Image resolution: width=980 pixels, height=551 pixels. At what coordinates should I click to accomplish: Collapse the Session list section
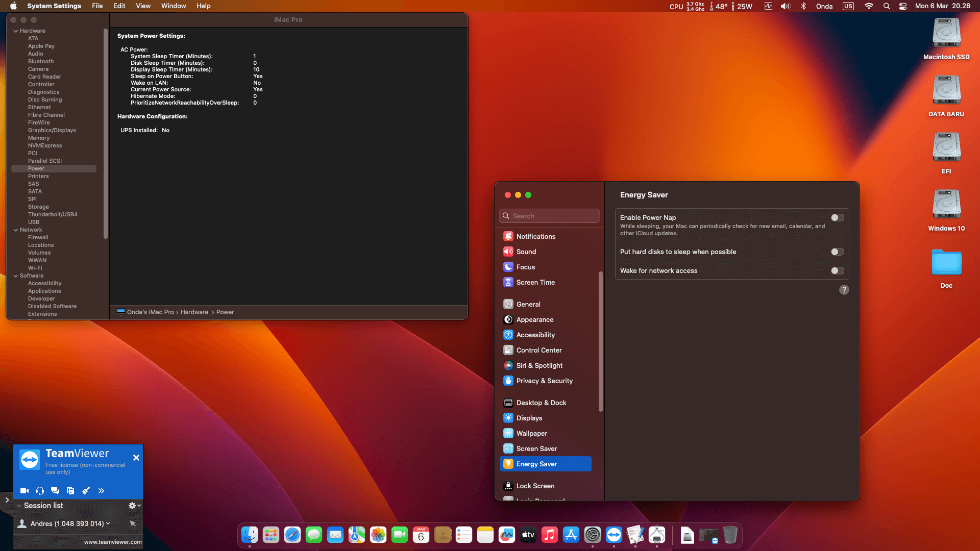pyautogui.click(x=19, y=506)
